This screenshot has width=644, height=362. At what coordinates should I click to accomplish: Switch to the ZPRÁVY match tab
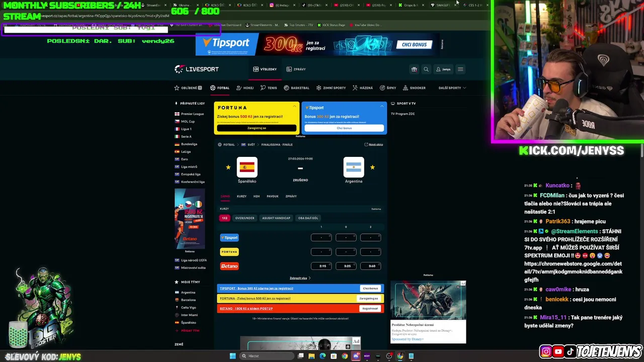click(291, 197)
